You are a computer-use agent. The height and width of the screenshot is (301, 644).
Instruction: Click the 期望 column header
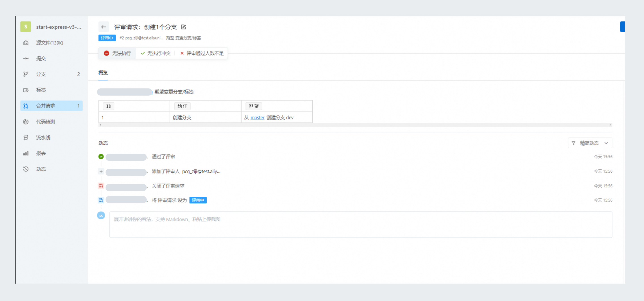click(254, 106)
